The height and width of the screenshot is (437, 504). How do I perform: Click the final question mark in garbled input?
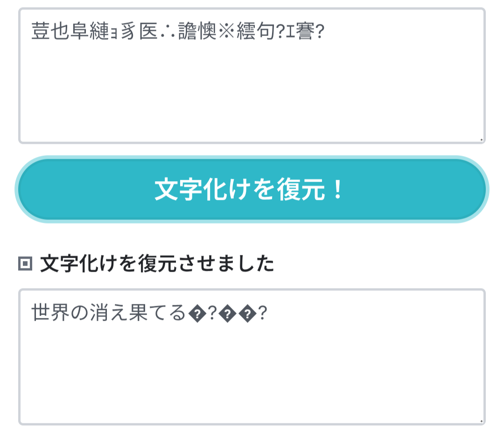pyautogui.click(x=320, y=32)
